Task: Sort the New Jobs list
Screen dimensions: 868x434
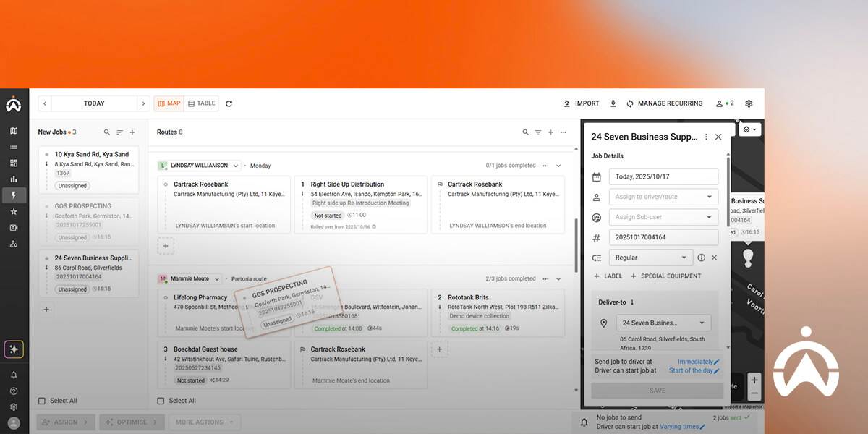Action: click(x=120, y=132)
